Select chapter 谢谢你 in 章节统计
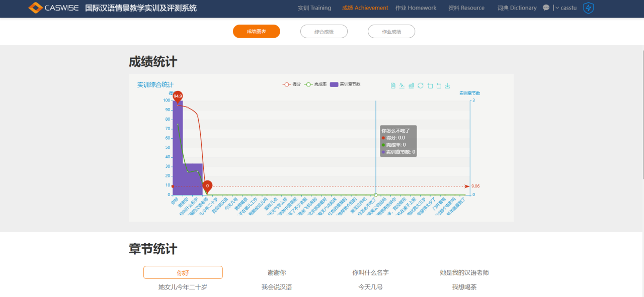Image resolution: width=644 pixels, height=297 pixels. pyautogui.click(x=277, y=272)
